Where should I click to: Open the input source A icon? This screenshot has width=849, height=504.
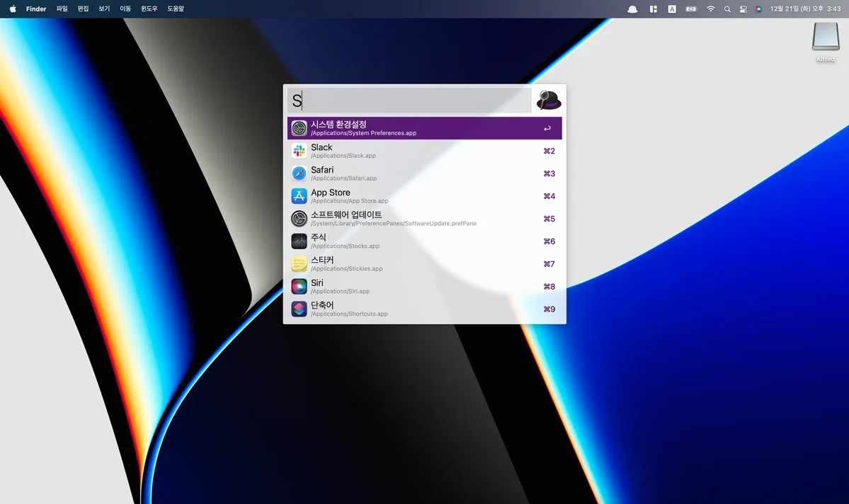672,9
